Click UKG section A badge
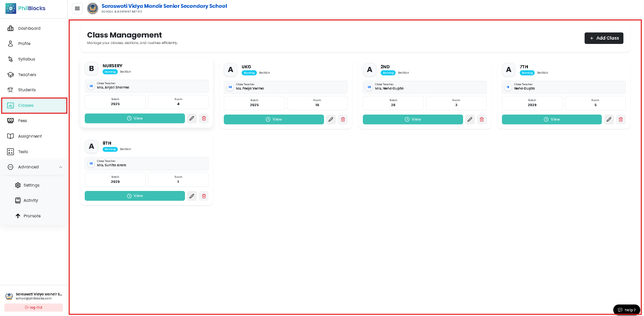 tap(231, 70)
